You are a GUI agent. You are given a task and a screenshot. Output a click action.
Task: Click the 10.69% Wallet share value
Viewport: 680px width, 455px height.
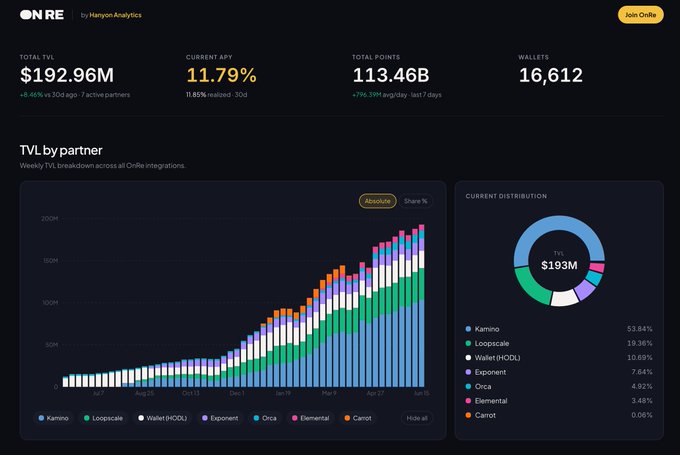point(639,357)
